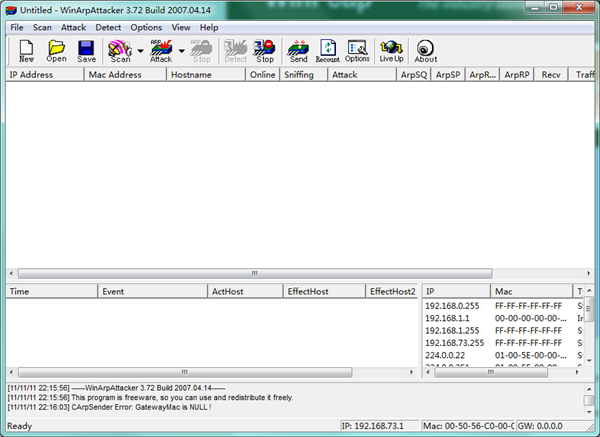Click the GW: 0.0.0.0 status field
Image resolution: width=600 pixels, height=437 pixels.
551,426
